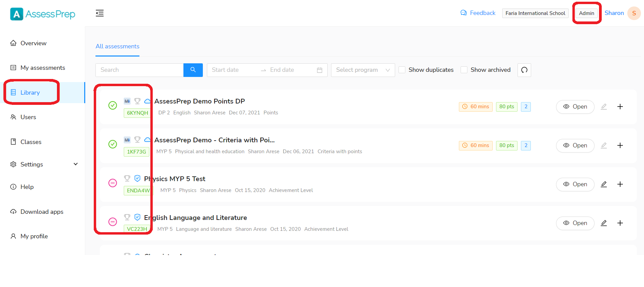Click plus icon for English Language and Literature
This screenshot has height=287, width=644.
[x=620, y=223]
